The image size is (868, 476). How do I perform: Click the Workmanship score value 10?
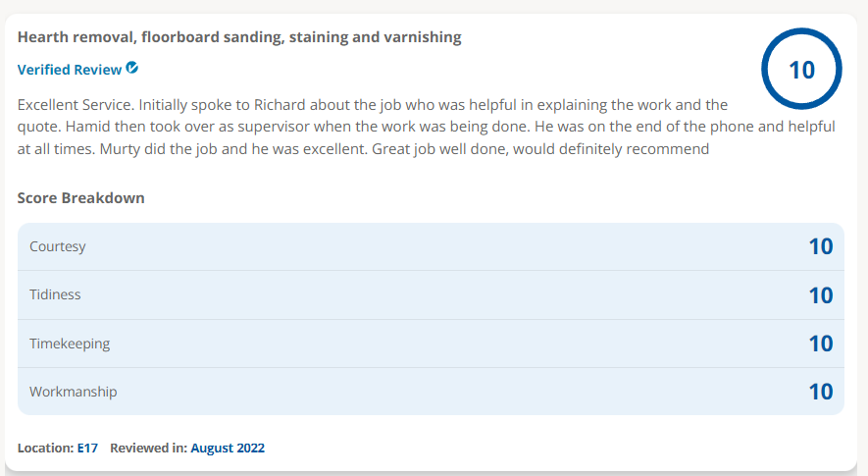820,392
